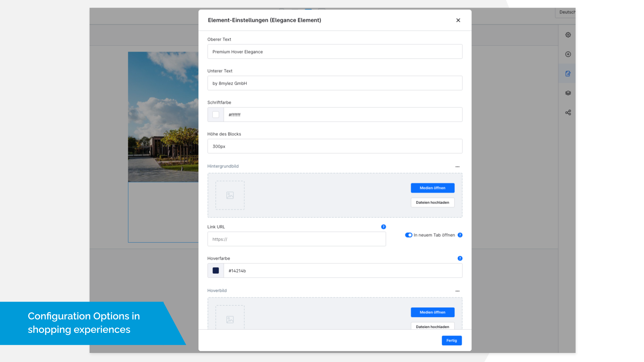This screenshot has height=362, width=644.
Task: Click Medien öffnen for Hintergrundbild
Action: tap(433, 188)
